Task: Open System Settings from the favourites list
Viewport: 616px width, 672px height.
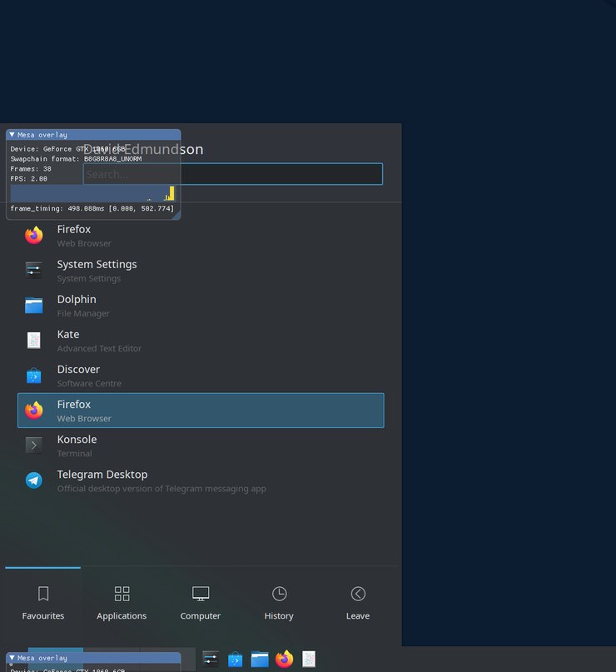Action: (201, 271)
